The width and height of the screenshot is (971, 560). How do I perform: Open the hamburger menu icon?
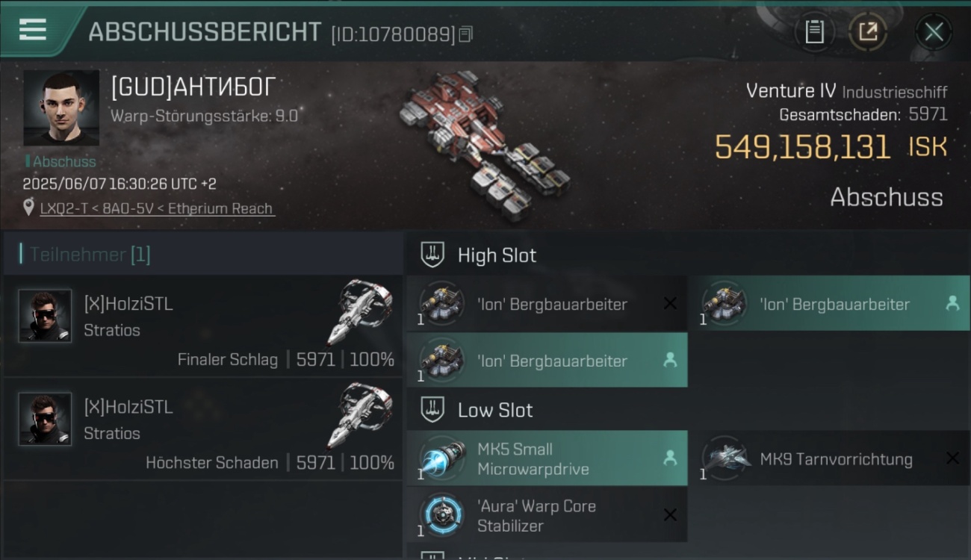pos(33,30)
